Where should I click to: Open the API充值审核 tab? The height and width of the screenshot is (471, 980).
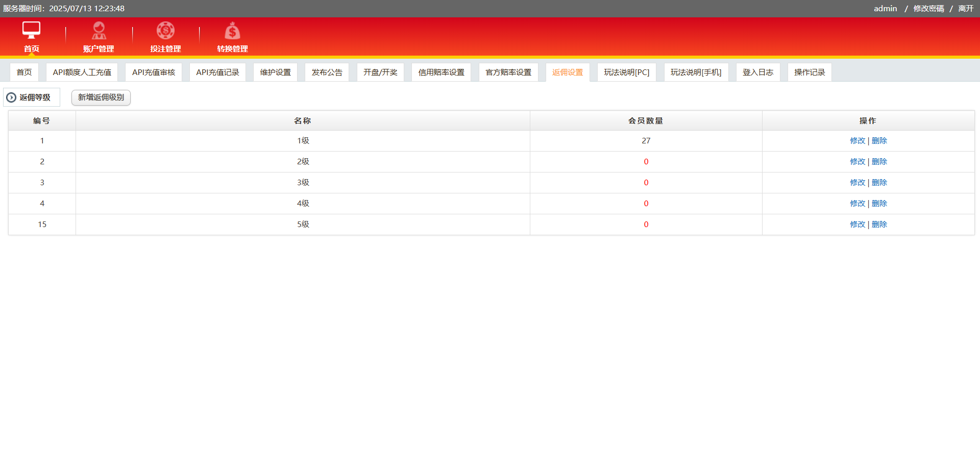click(x=154, y=72)
